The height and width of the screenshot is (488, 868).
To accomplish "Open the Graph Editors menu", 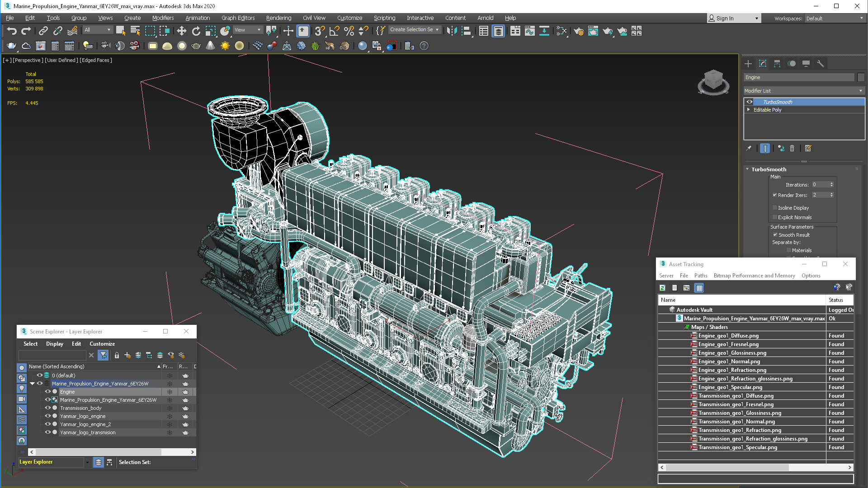I will point(238,18).
